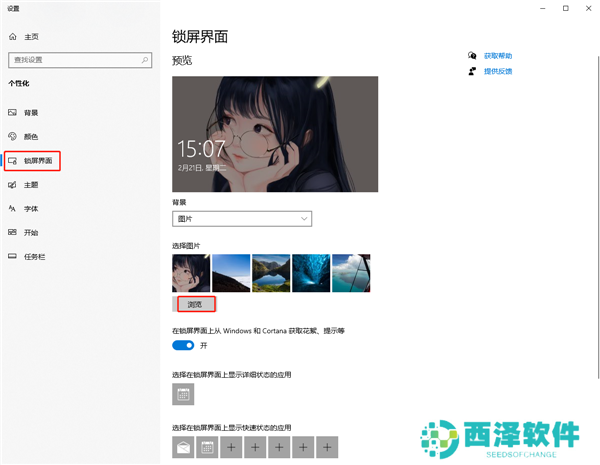Screen dimensions: 600x465
Task: Choose the dark mountain sky thumbnail
Action: point(231,273)
